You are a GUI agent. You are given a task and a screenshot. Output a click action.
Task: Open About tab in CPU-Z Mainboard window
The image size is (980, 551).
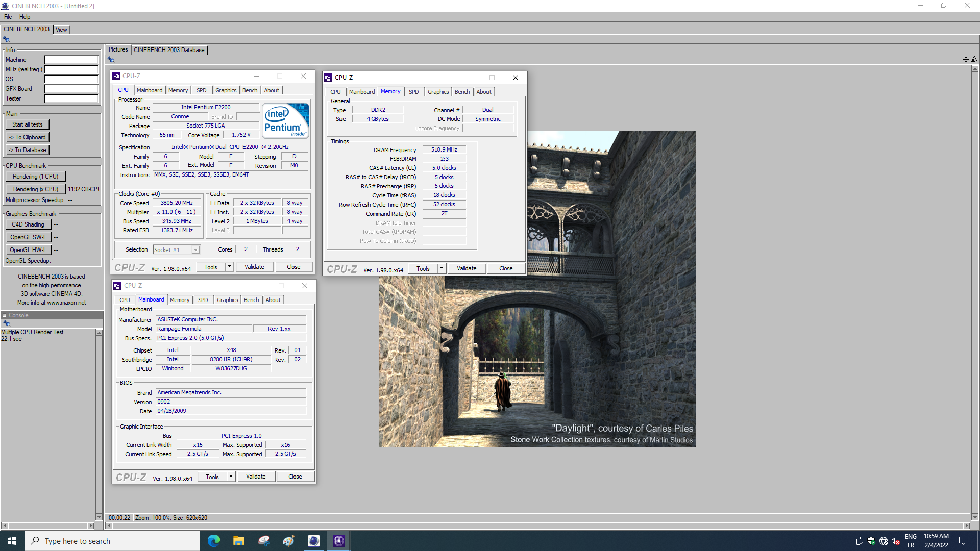tap(273, 300)
